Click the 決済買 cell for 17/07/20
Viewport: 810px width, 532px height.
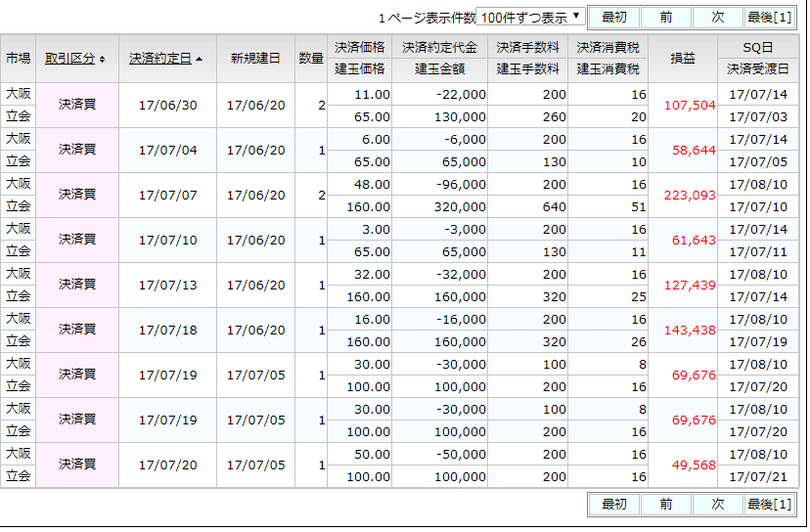77,464
